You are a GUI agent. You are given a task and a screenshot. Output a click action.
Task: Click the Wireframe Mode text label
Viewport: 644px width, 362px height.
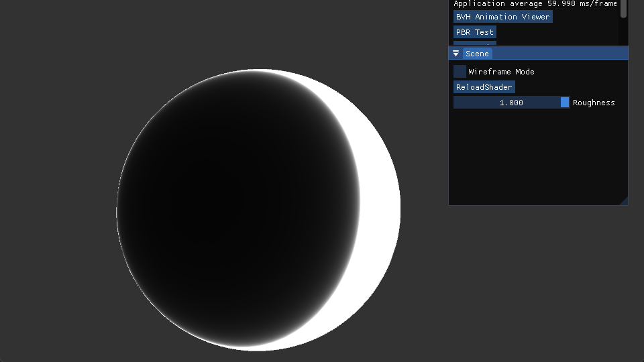click(x=501, y=72)
